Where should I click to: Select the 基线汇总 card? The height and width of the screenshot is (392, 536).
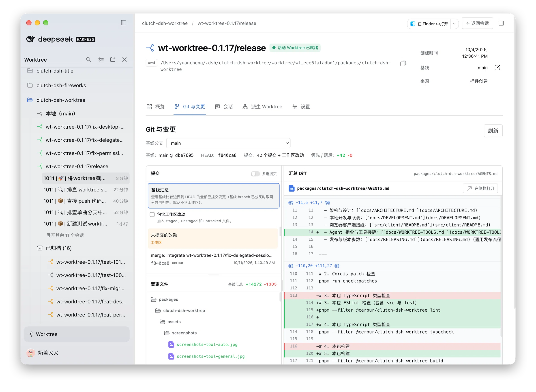coord(213,196)
